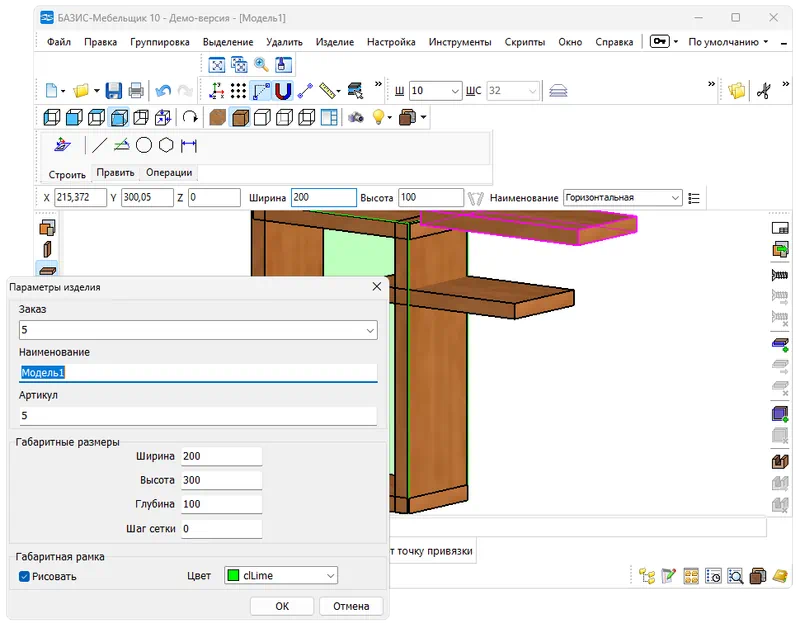Image resolution: width=800 pixels, height=628 pixels.
Task: Click OK in Параметры изделия dialog
Action: pos(282,606)
